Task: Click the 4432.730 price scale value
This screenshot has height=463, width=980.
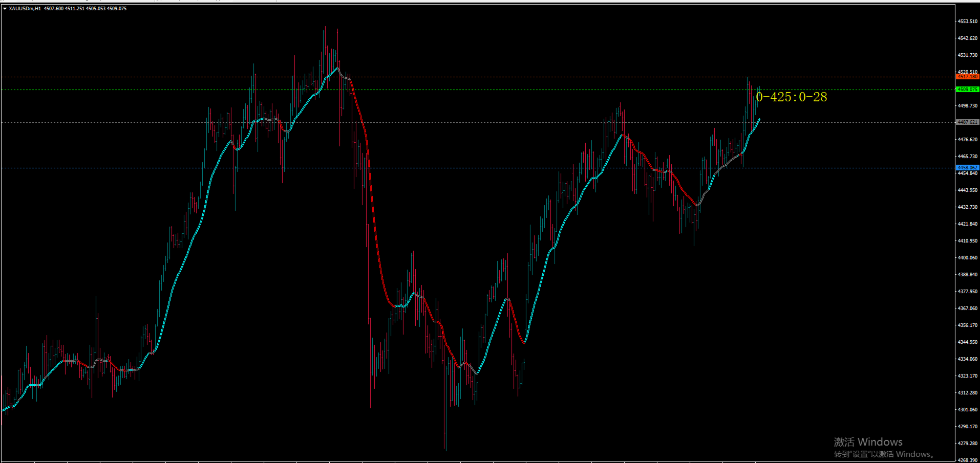Action: tap(968, 207)
